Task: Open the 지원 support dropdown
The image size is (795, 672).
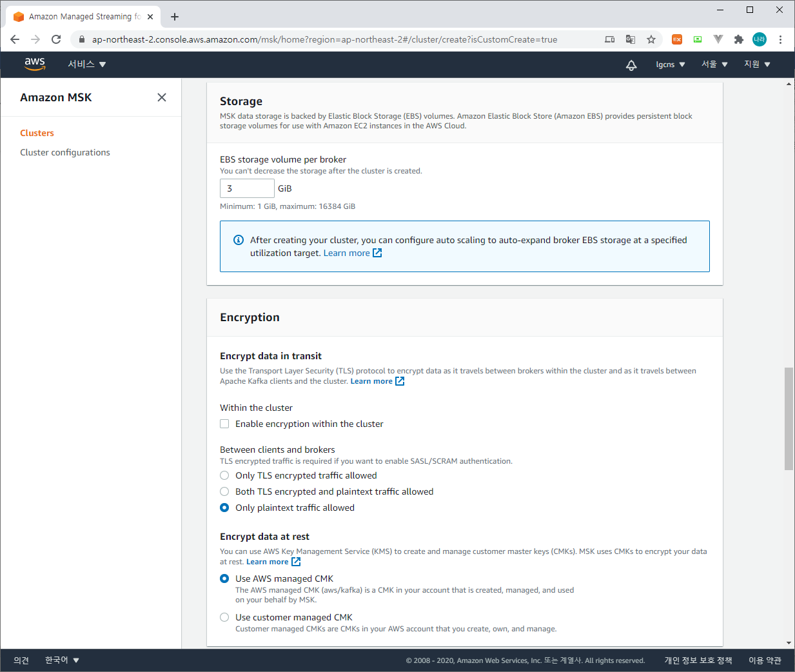Action: click(757, 64)
